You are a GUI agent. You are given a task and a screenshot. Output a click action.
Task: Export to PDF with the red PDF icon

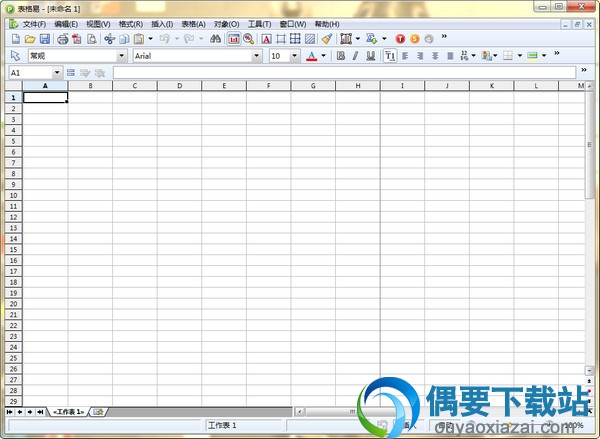(x=77, y=39)
